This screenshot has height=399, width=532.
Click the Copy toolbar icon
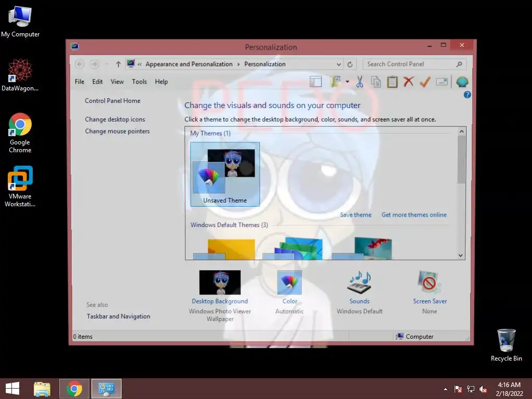376,82
